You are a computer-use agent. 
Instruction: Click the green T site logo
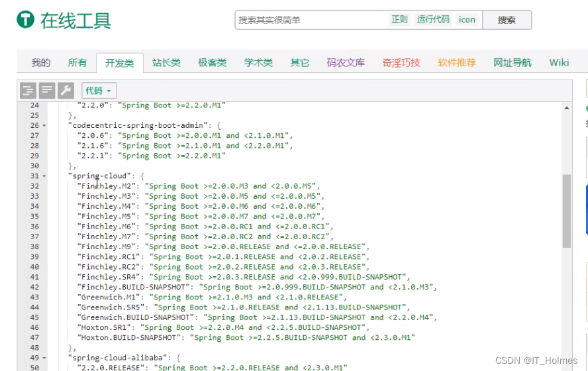click(x=26, y=19)
